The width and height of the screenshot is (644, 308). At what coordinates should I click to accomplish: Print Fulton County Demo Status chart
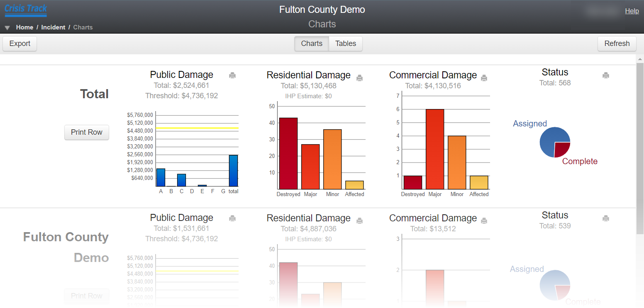point(605,218)
